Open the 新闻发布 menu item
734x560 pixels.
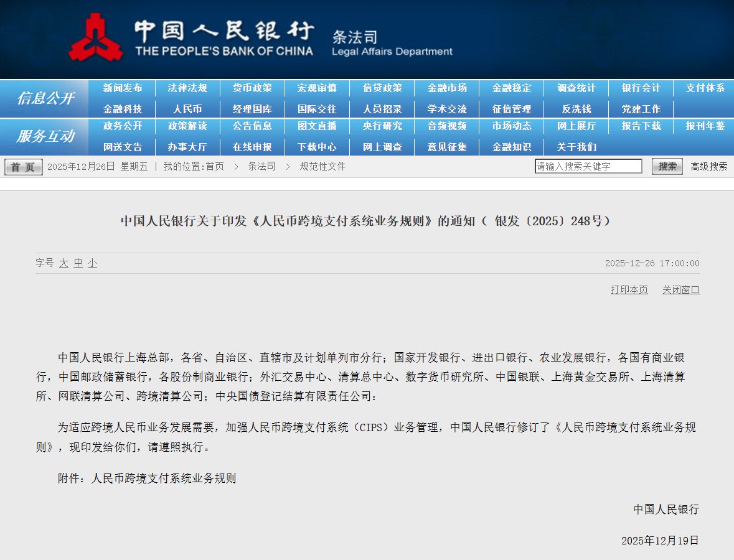123,88
